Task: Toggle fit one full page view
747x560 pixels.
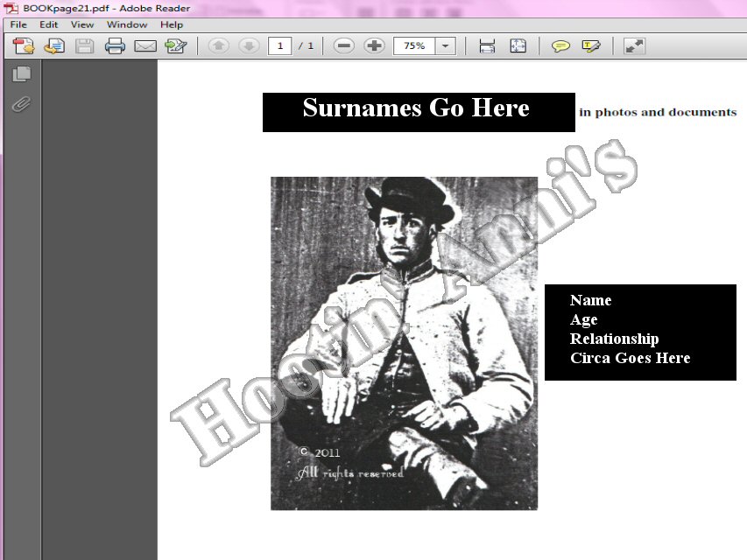Action: pos(518,46)
